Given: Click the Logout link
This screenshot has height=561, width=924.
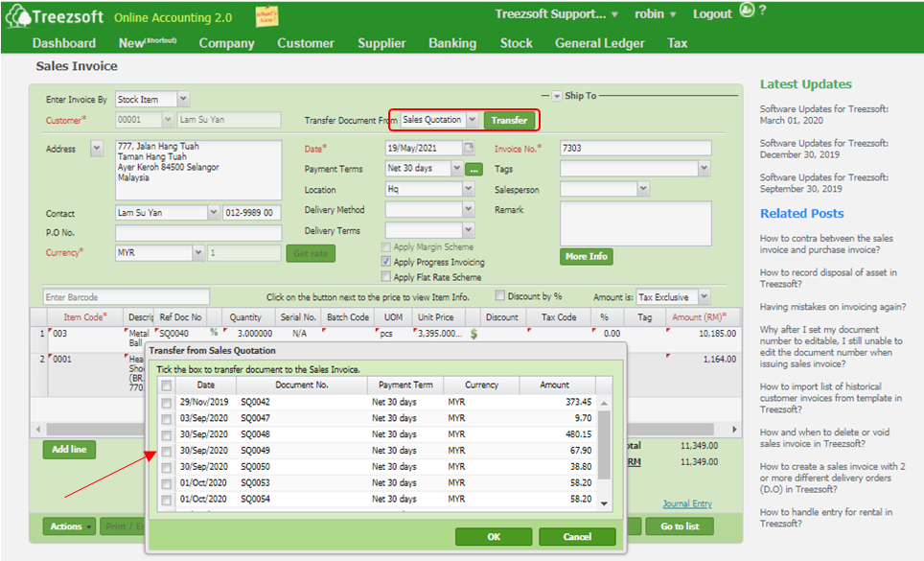Looking at the screenshot, I should 712,14.
